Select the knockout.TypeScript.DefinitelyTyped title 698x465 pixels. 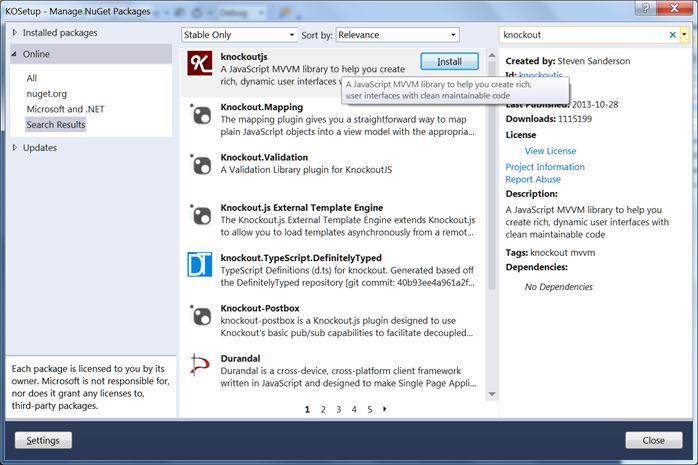301,258
